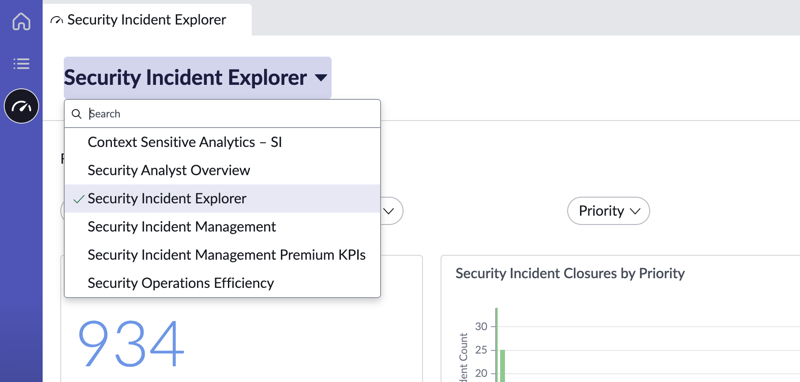This screenshot has height=382, width=800.
Task: Open the list menu icon in sidebar
Action: 21,64
